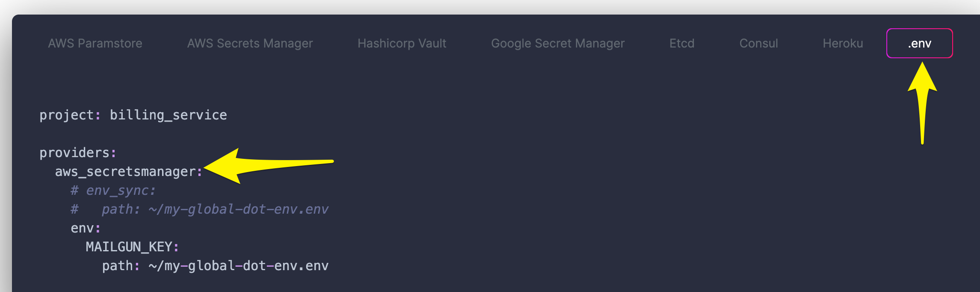Switch to Google Secret Manager tab

pos(558,43)
